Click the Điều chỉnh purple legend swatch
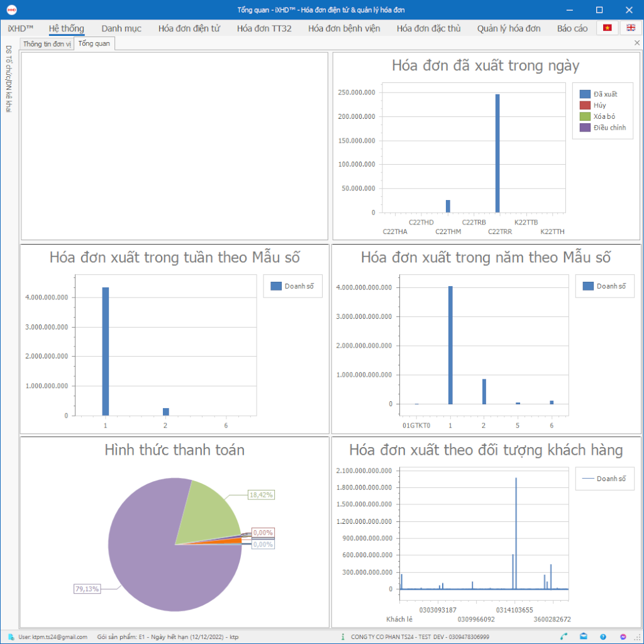Image resolution: width=644 pixels, height=644 pixels. 585,128
